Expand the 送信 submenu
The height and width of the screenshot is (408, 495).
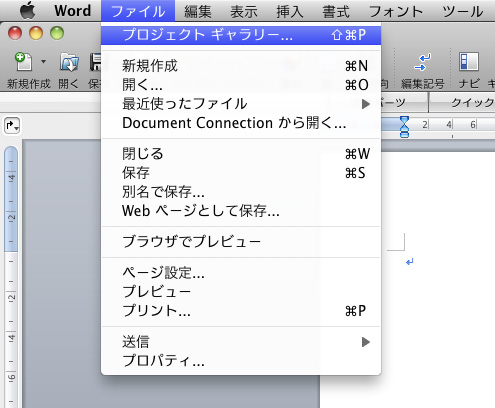pos(241,342)
